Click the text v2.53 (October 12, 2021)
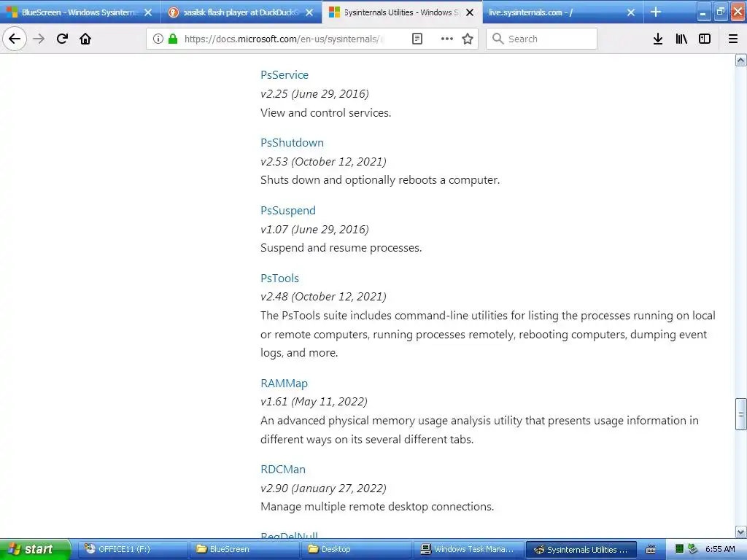 (x=323, y=161)
